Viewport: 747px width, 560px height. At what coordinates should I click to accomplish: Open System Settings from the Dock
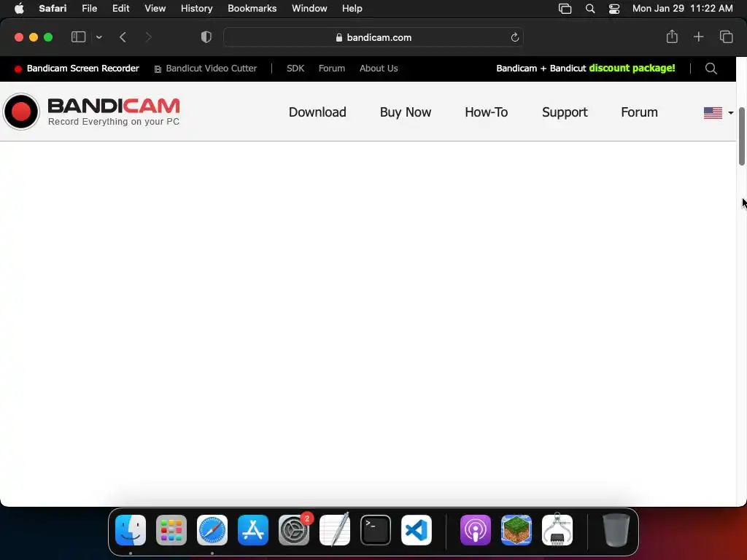[x=294, y=530]
